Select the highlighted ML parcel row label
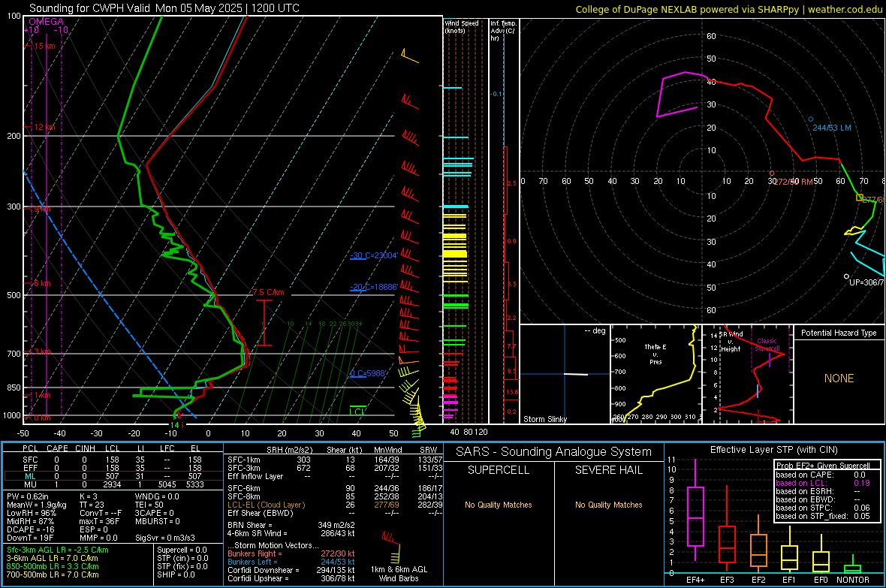Viewport: 886px width, 588px height. (x=30, y=476)
